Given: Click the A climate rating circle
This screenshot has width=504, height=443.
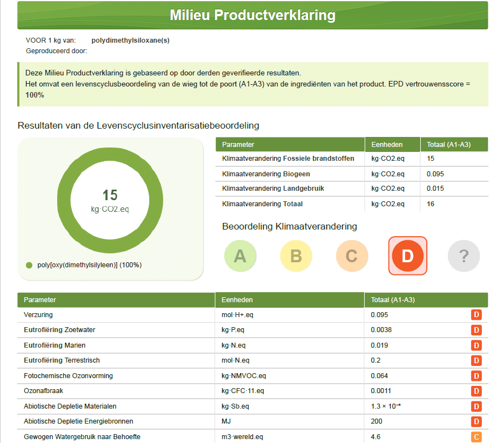Looking at the screenshot, I should (x=240, y=256).
